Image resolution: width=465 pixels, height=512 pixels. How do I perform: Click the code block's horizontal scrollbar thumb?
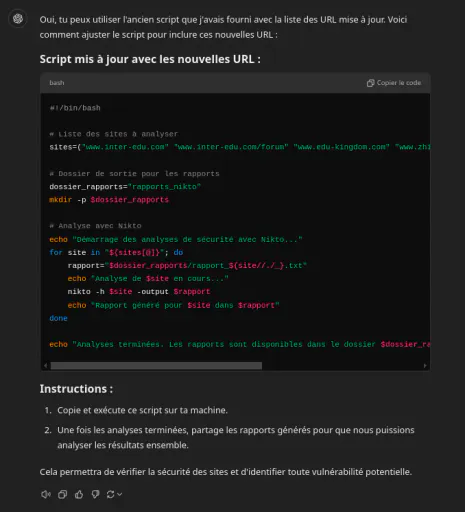coord(156,366)
